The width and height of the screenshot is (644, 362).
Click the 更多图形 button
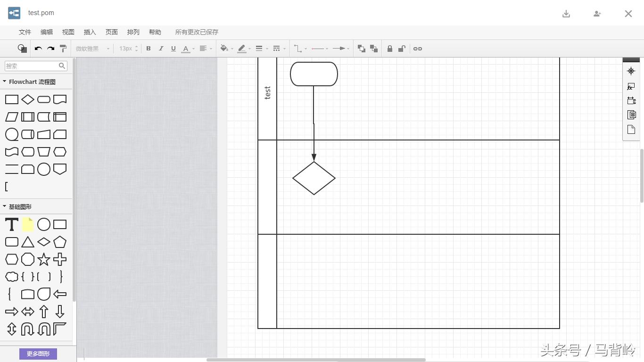(x=38, y=354)
